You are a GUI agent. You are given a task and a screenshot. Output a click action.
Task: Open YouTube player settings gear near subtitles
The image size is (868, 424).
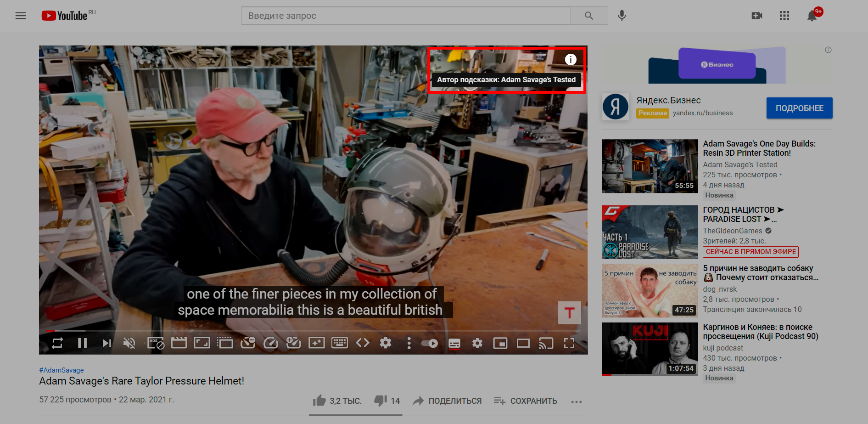[x=477, y=343]
